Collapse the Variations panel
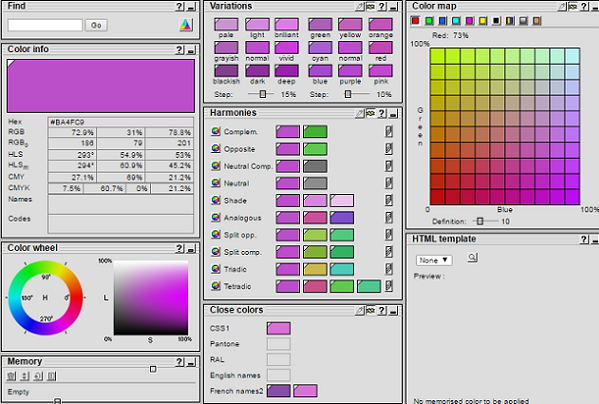This screenshot has width=599, height=404. click(x=393, y=7)
